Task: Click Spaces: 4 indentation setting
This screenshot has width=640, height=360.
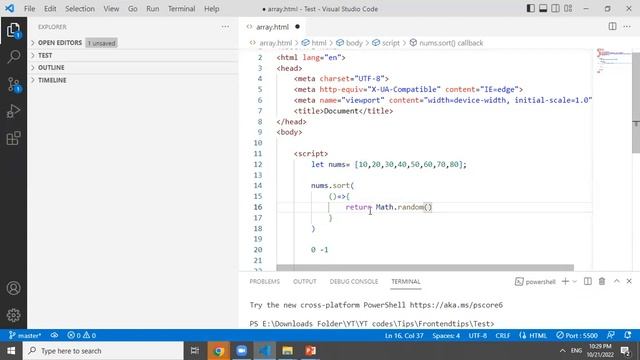Action: [x=446, y=336]
